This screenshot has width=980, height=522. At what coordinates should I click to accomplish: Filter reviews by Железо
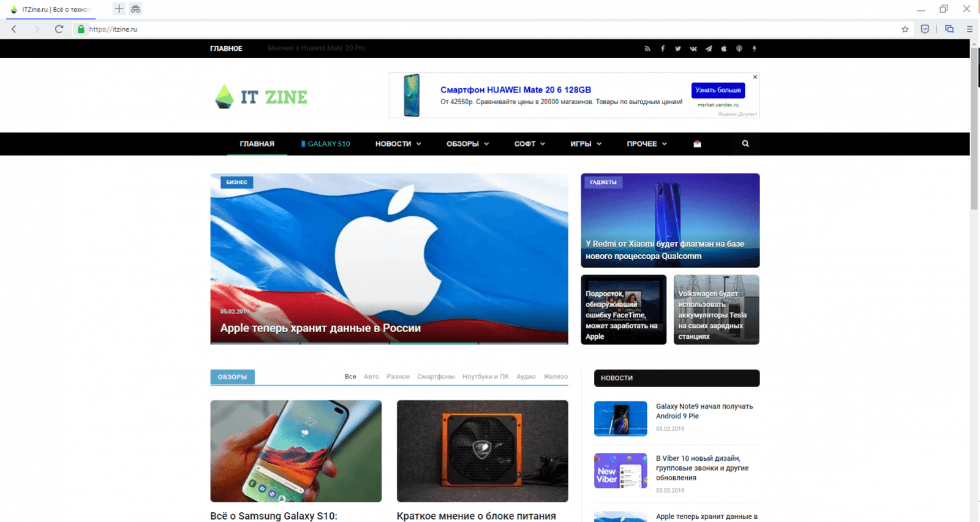(556, 377)
